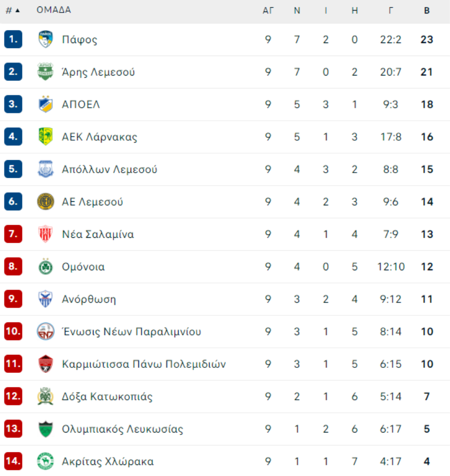This screenshot has height=476, width=450.
Task: Click the blue rank 1 position badge
Action: (x=13, y=39)
